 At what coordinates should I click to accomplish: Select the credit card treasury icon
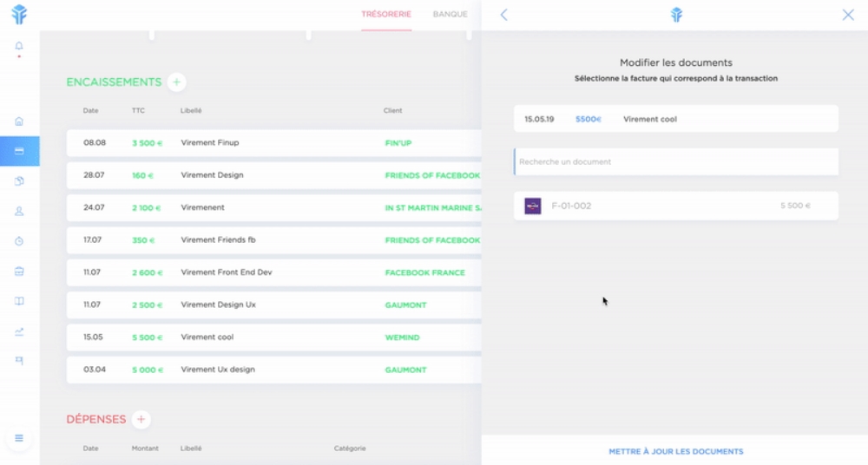tap(19, 151)
